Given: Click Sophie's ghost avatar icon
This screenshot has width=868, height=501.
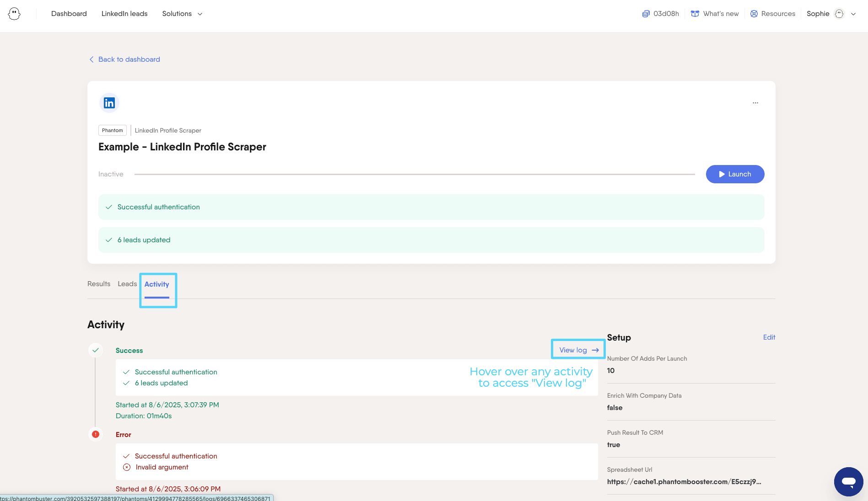Looking at the screenshot, I should [839, 14].
